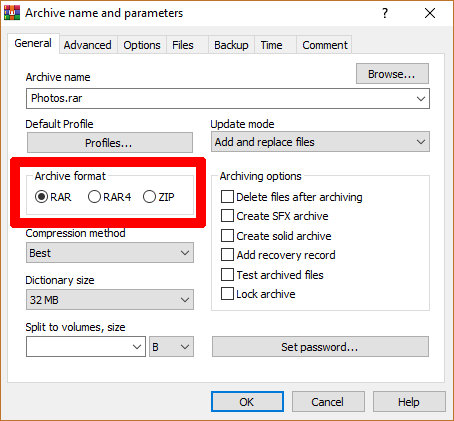Open the Dictionary size dropdown

(x=110, y=300)
